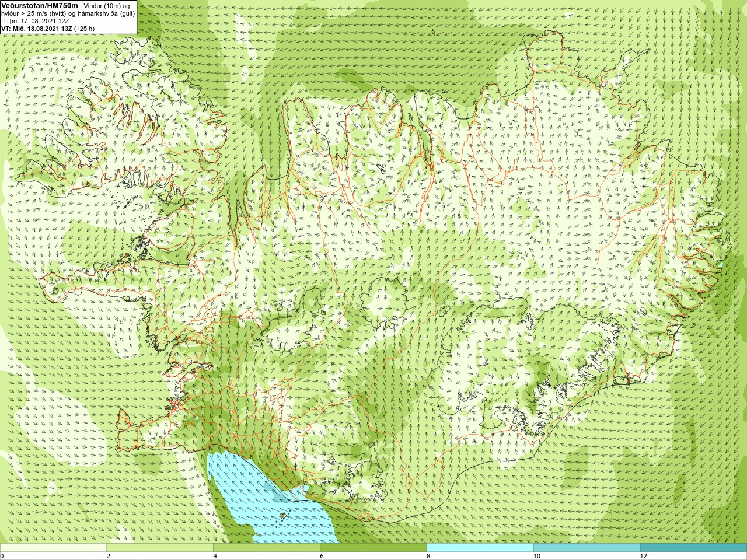Screen dimensions: 747x560
Task: Click the 4–6 m/s green legend swatch
Action: [x=267, y=548]
